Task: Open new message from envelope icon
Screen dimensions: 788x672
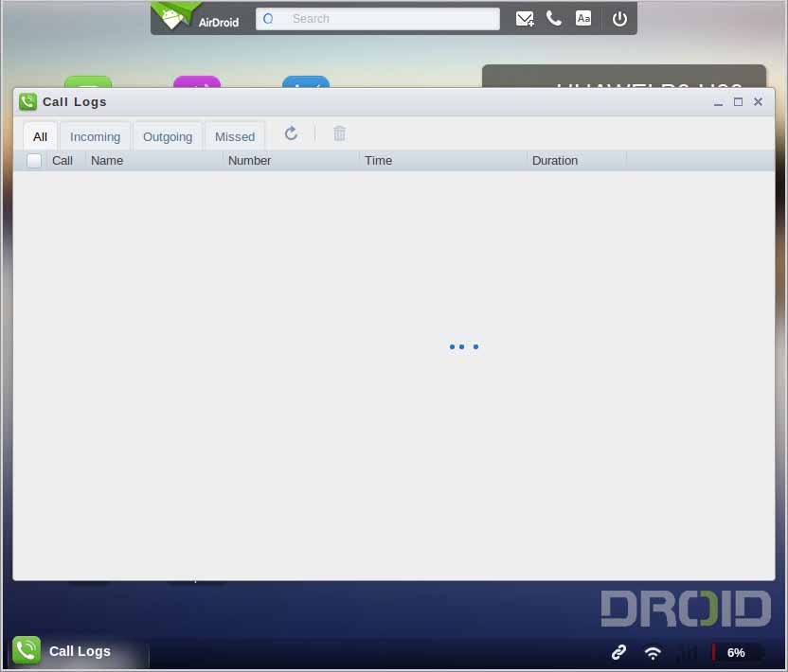Action: pos(525,19)
